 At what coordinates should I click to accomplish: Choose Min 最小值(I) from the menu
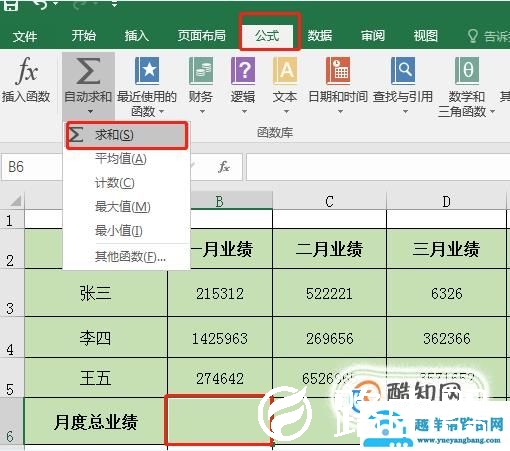click(x=127, y=231)
